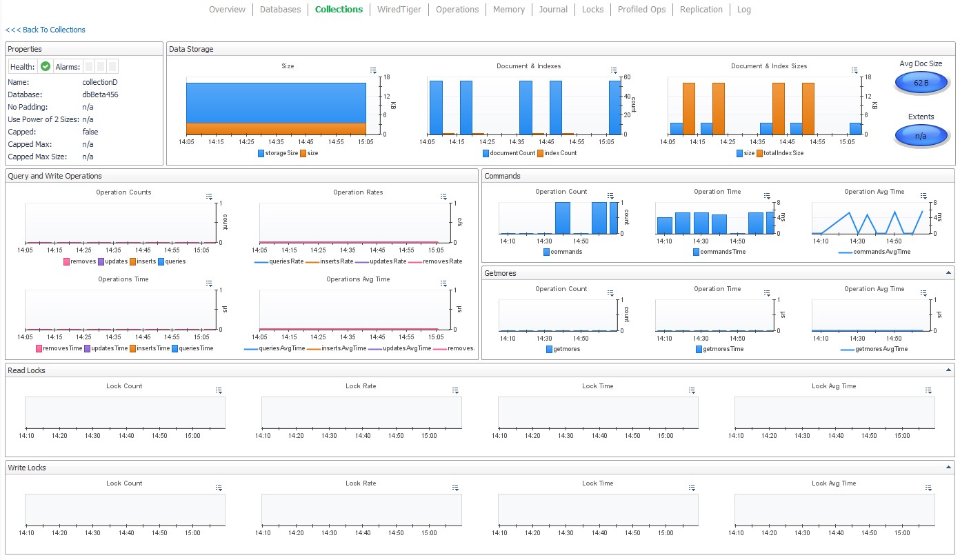Click the Extents n/a indicator
The width and height of the screenshot is (960, 560).
[x=921, y=135]
